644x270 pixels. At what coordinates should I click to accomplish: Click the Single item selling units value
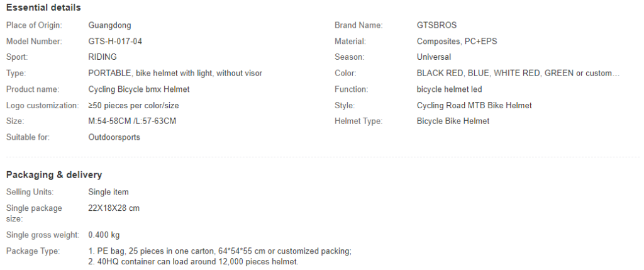tap(108, 192)
